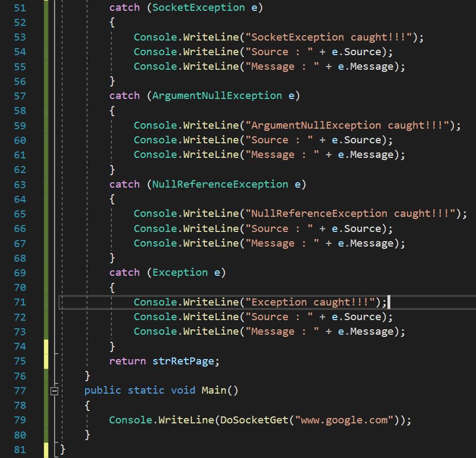
Task: Click the Main method name
Action: tap(213, 390)
